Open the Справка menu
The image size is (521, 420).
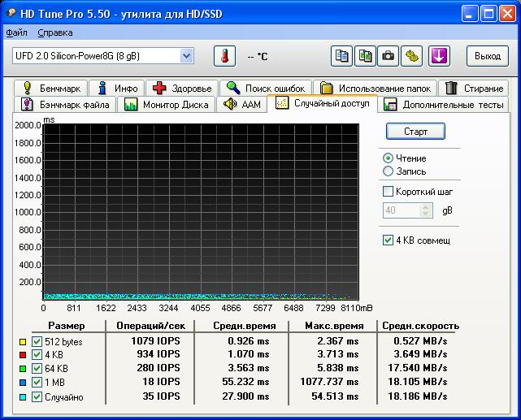pyautogui.click(x=54, y=32)
